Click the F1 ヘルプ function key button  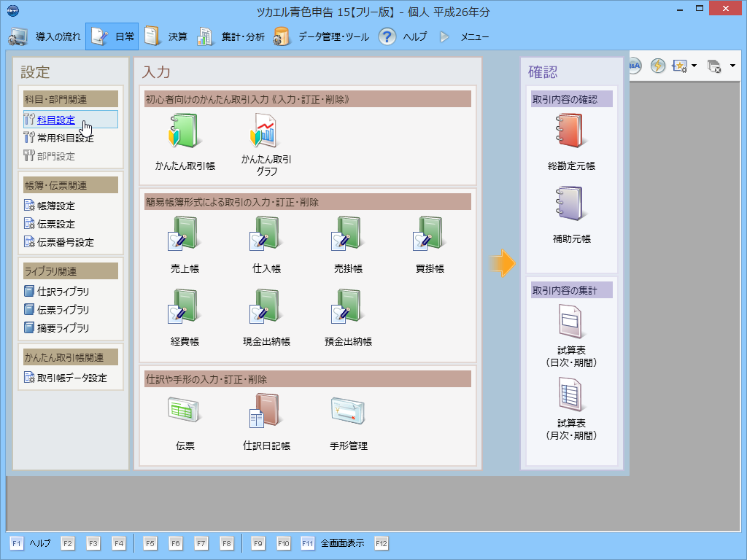pos(31,543)
